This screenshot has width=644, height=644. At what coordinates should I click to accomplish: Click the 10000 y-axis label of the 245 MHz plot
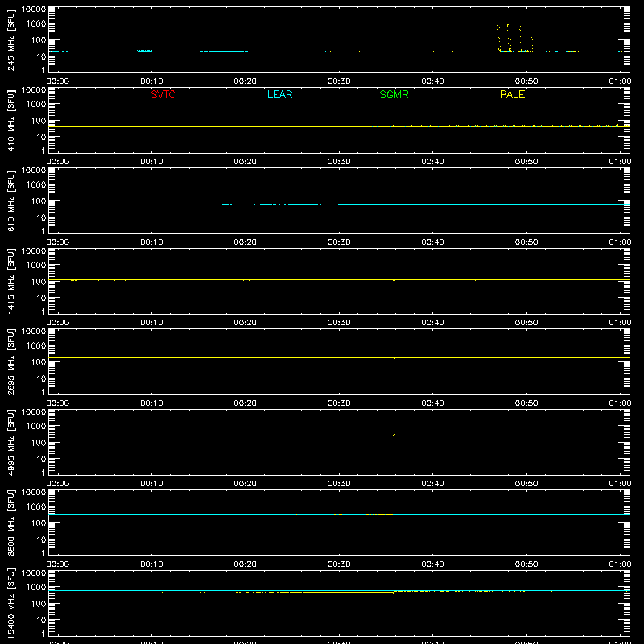(x=34, y=10)
